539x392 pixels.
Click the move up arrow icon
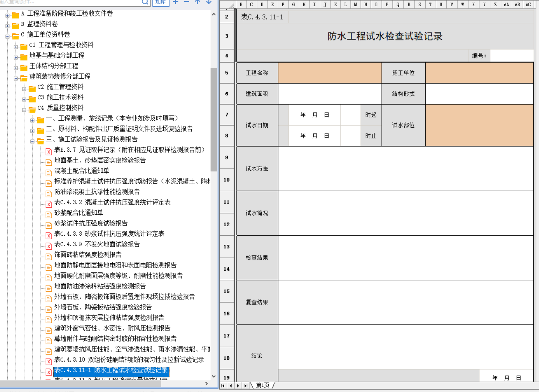198,2
